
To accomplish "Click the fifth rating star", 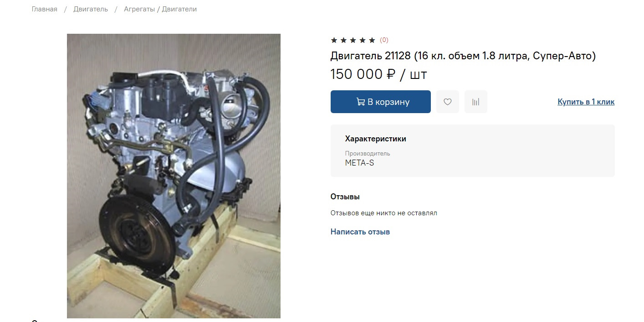I will tap(372, 40).
